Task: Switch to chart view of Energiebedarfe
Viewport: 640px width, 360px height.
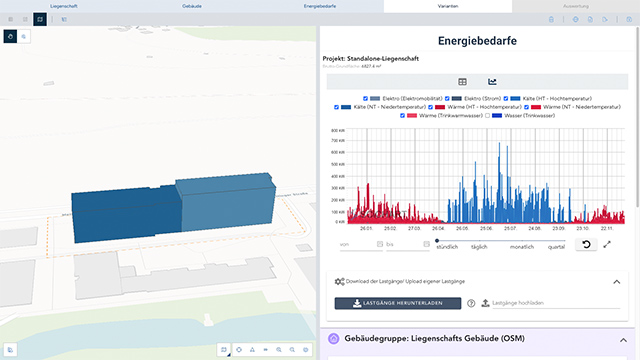Action: click(x=492, y=82)
